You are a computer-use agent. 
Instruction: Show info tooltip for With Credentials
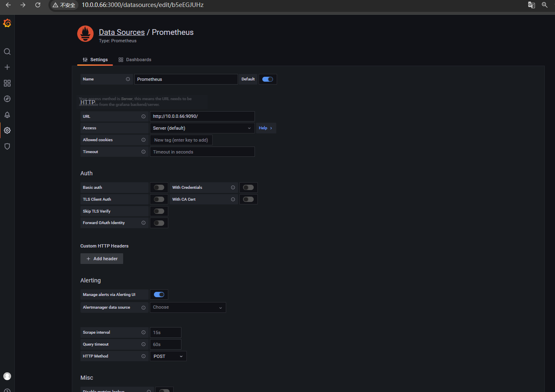click(x=233, y=188)
